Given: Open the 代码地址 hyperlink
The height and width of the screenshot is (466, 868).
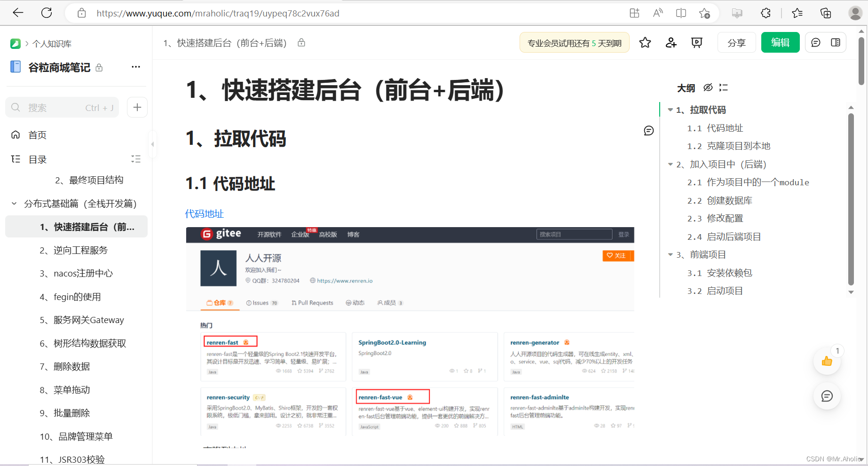Looking at the screenshot, I should click(204, 213).
